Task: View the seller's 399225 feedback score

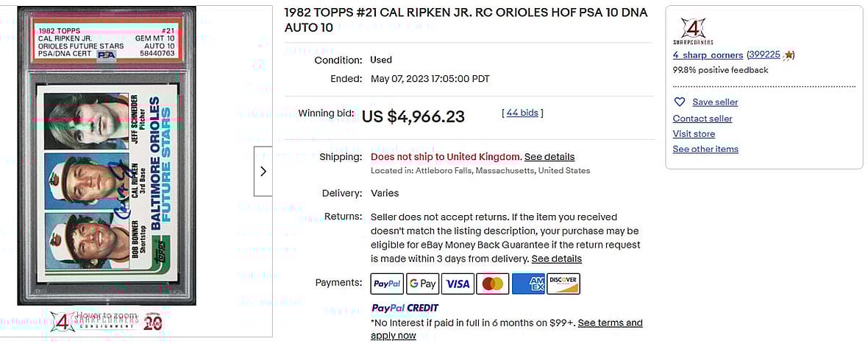Action: click(764, 55)
